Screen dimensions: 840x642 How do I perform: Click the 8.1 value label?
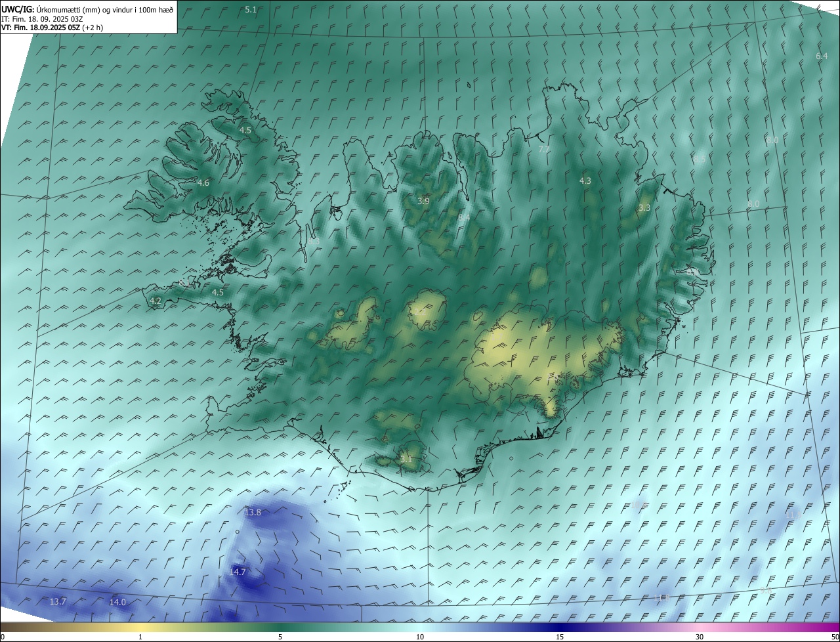coord(186,282)
